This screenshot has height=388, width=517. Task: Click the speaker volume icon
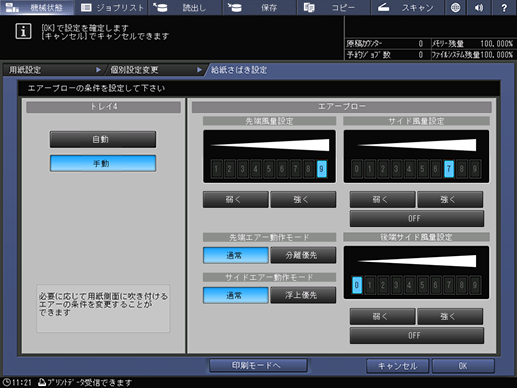click(479, 7)
